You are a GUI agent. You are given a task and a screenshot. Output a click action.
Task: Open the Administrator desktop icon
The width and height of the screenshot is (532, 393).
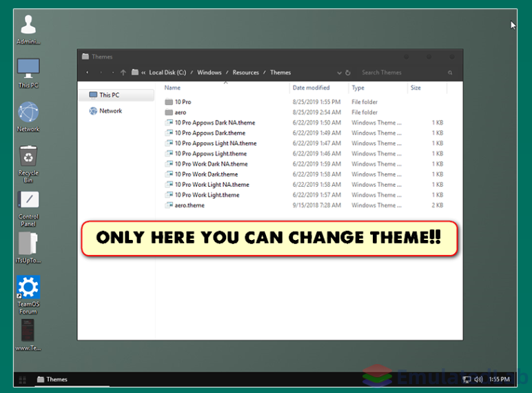point(28,29)
